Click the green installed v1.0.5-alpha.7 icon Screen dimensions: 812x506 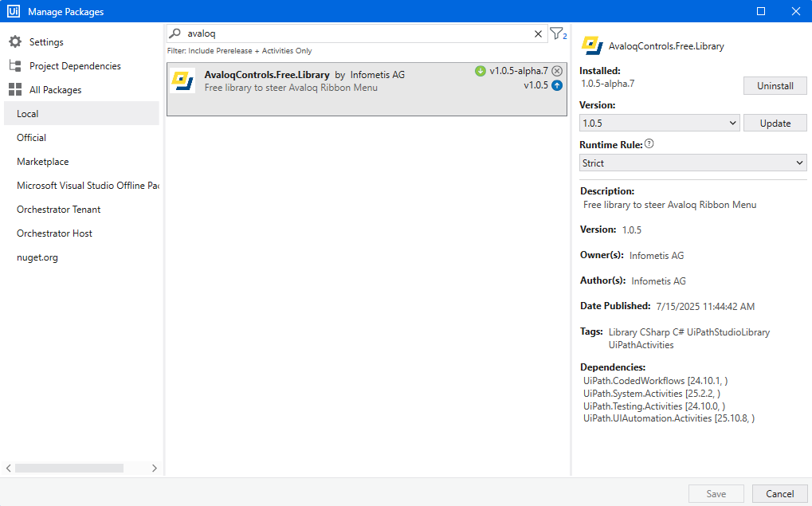pos(480,71)
